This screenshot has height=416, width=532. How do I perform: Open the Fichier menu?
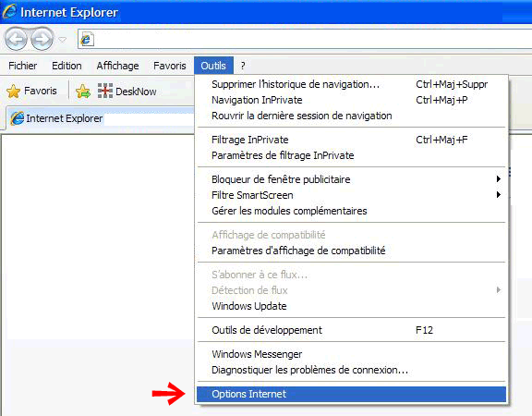23,66
